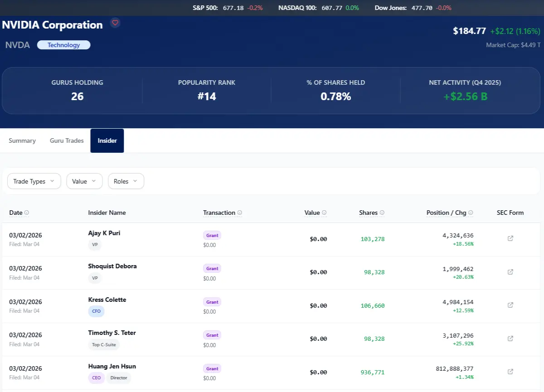Click the Date column header
Image resolution: width=544 pixels, height=392 pixels.
pyautogui.click(x=16, y=213)
